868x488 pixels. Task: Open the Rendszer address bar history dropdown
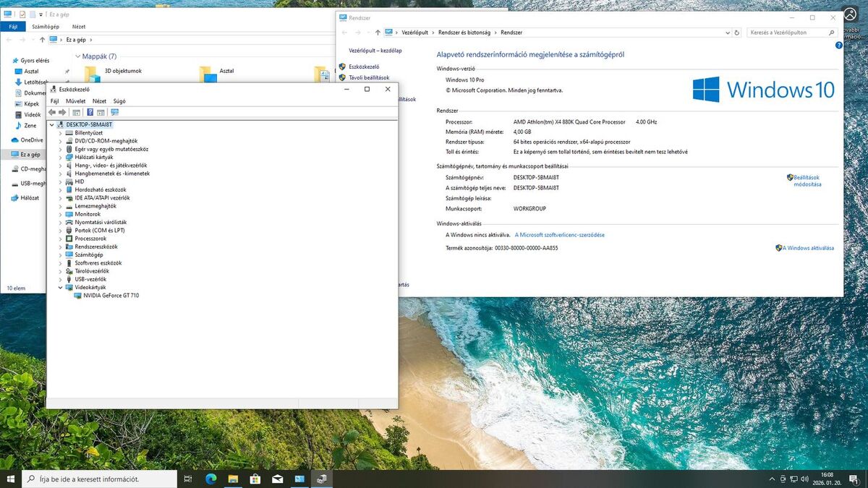pos(727,33)
